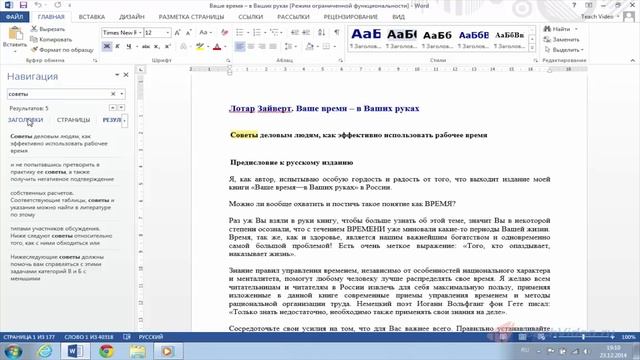Toggle strikethrough formatting (abc)
This screenshot has width=640, height=360.
[x=146, y=47]
